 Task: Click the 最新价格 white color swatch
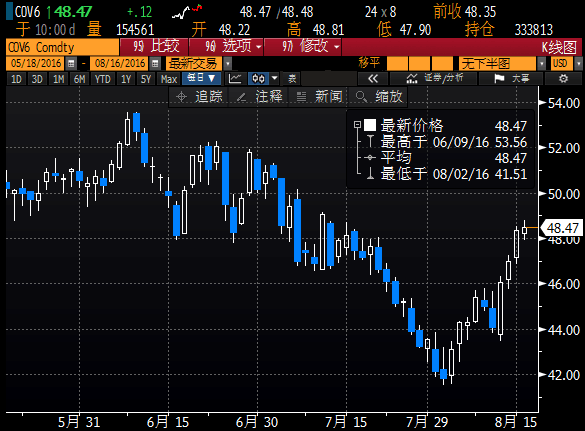(370, 125)
